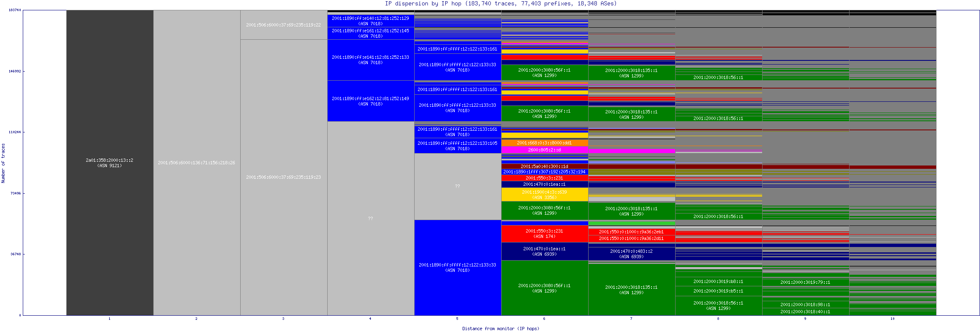Select block 2001:506:6000:136:71:156:218:26
Viewport: 980px width, 331px height.
pos(197,163)
